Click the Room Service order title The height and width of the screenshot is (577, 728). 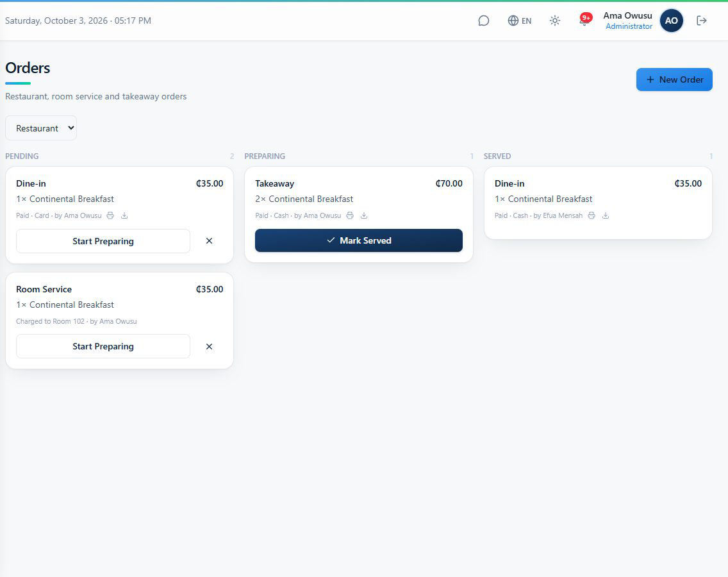[44, 289]
